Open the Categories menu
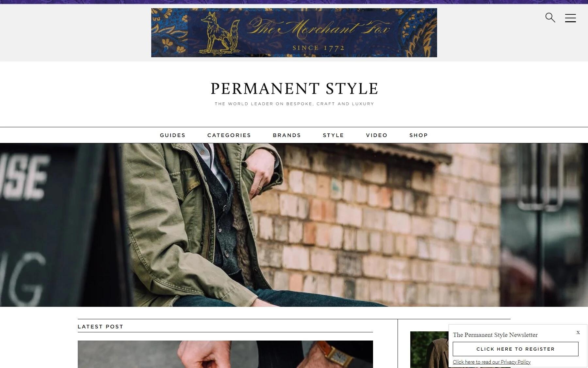This screenshot has width=588, height=368. (229, 135)
